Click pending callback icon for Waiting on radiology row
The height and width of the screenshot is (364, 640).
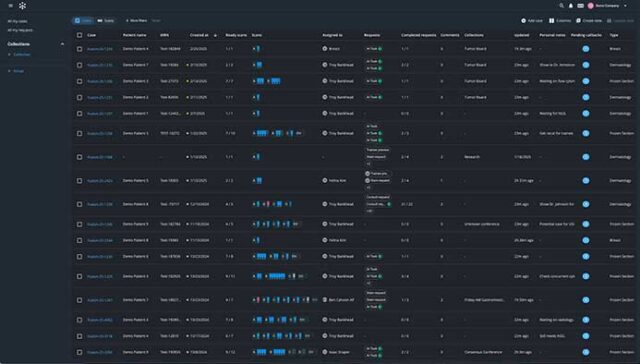click(586, 320)
